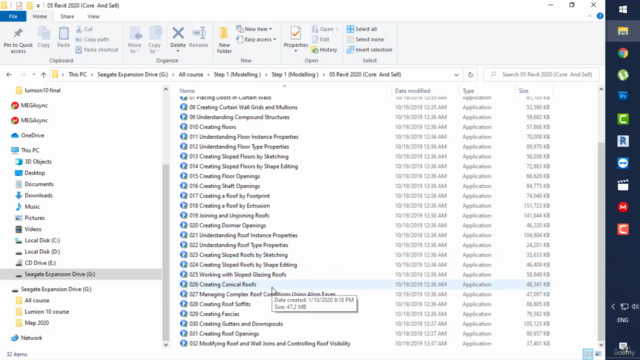
Task: Click 'All course' in address breadcrumb
Action: [x=191, y=75]
